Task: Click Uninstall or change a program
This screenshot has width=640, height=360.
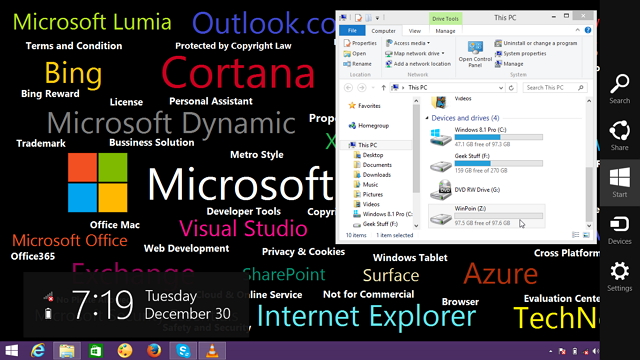Action: (536, 43)
